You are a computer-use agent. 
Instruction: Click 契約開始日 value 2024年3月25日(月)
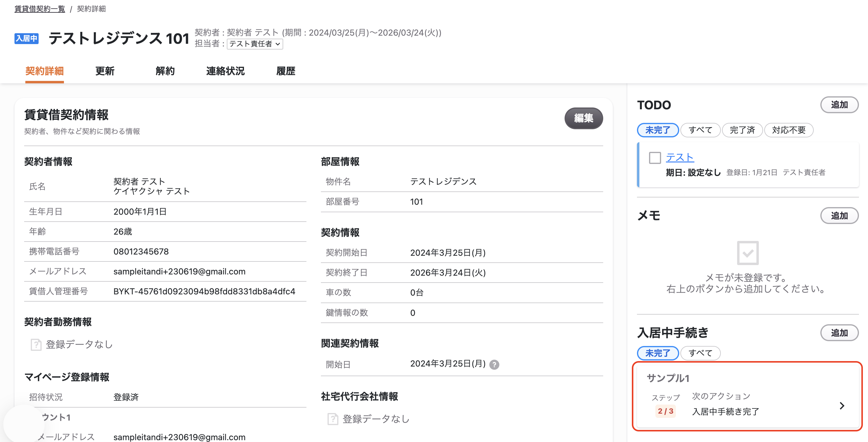448,253
